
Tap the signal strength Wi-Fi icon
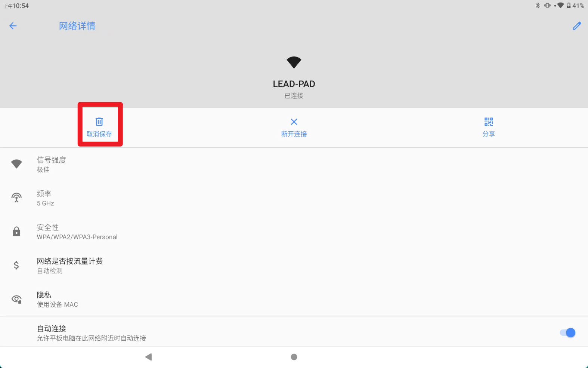click(16, 164)
